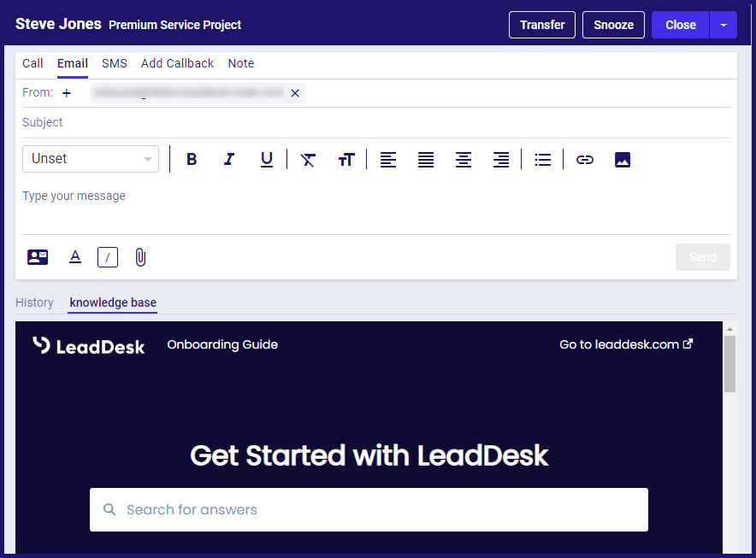Go to the Add Callback tab
Image resolution: width=756 pixels, height=558 pixels.
click(177, 63)
